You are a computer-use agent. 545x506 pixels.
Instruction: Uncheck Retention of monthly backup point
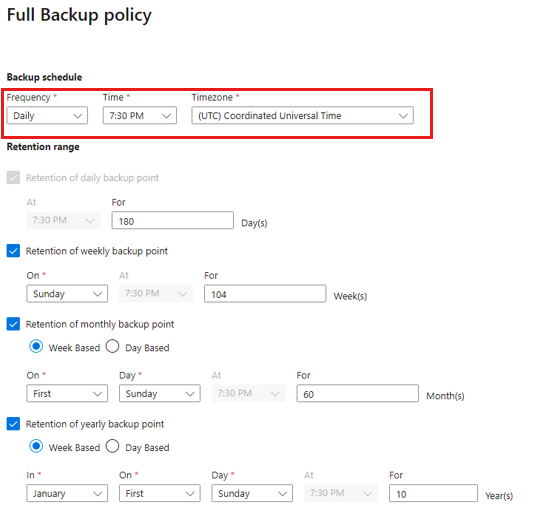tap(13, 324)
